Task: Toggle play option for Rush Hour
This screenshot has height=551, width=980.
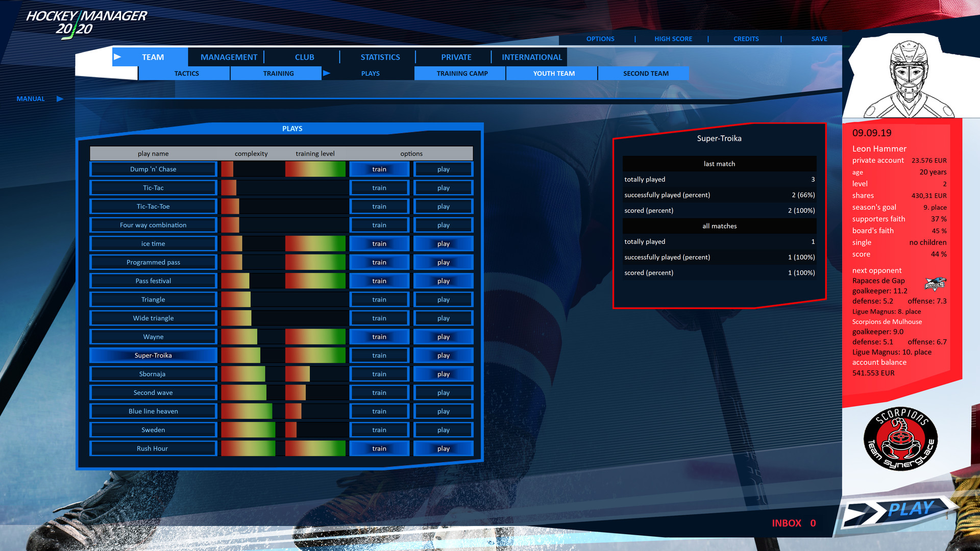Action: point(443,448)
